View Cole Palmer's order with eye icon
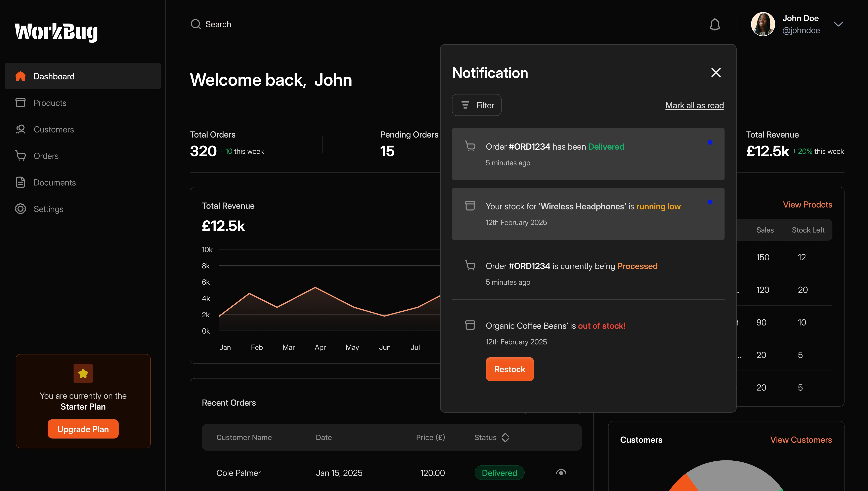Screen dimensions: 868x491 [x=561, y=473]
